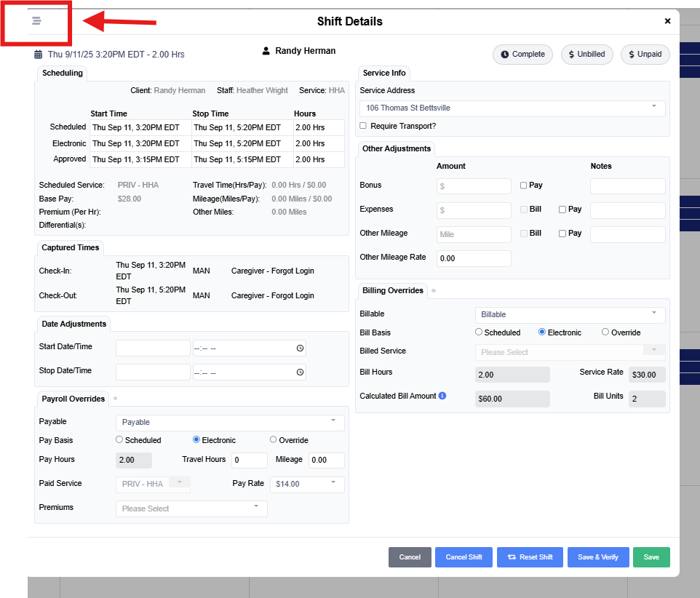Open the Premiums Please Select dropdown

click(191, 509)
